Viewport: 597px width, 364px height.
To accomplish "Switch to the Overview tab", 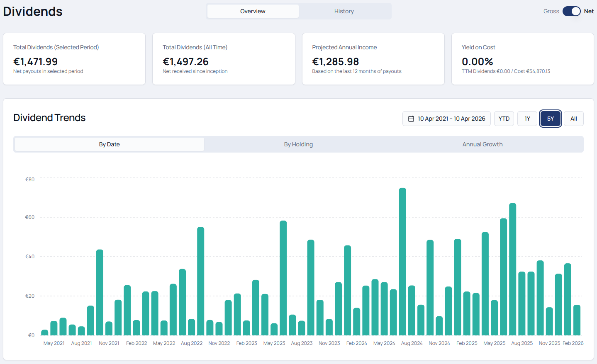I will (253, 11).
